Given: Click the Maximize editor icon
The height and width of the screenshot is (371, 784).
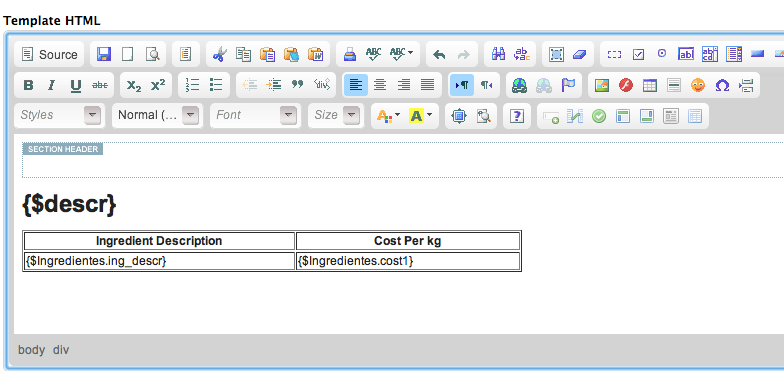Looking at the screenshot, I should tap(458, 116).
